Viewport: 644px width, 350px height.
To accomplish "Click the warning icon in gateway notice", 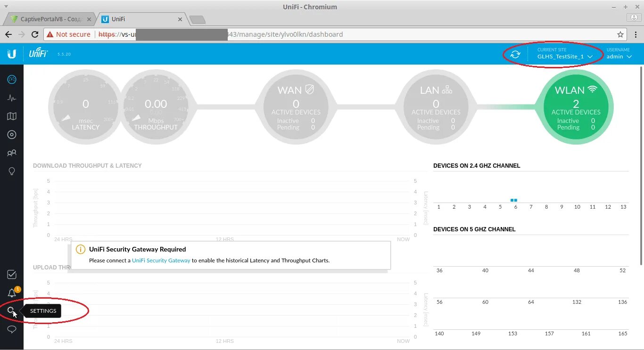I will click(81, 250).
